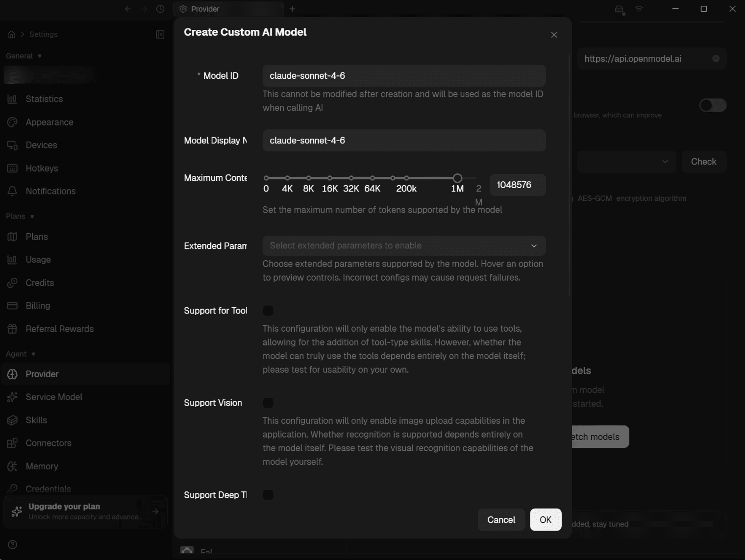Collapse the Plans section header
Screen dimensions: 745x560
pos(20,216)
